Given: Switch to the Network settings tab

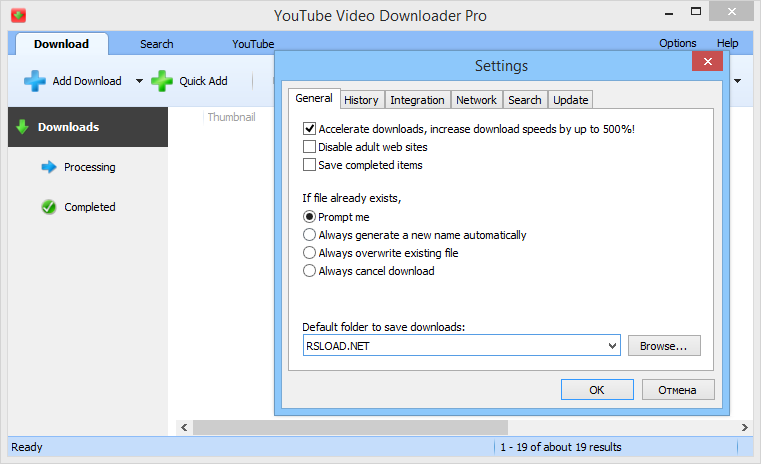Looking at the screenshot, I should pyautogui.click(x=477, y=100).
